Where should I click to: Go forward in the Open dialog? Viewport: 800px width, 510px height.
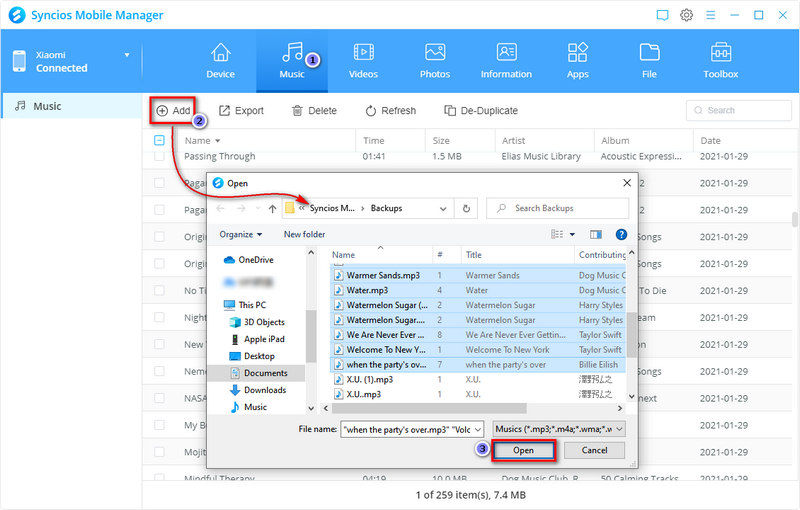(x=241, y=209)
